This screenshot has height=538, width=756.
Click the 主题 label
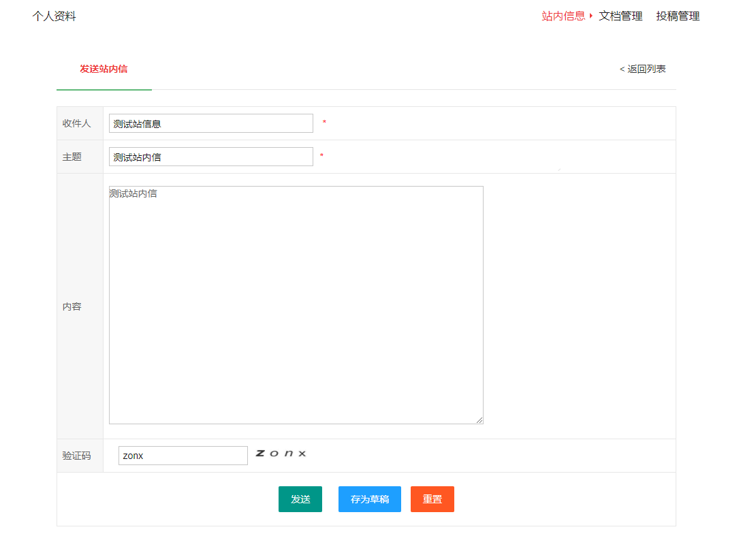coord(72,157)
